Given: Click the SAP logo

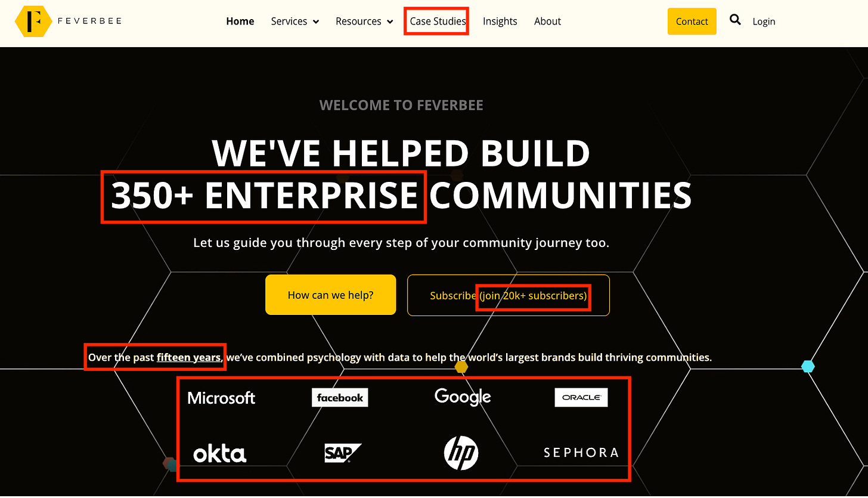Looking at the screenshot, I should [x=343, y=453].
